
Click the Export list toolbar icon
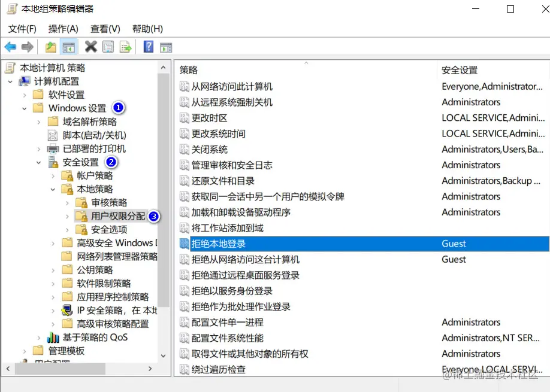(x=126, y=47)
